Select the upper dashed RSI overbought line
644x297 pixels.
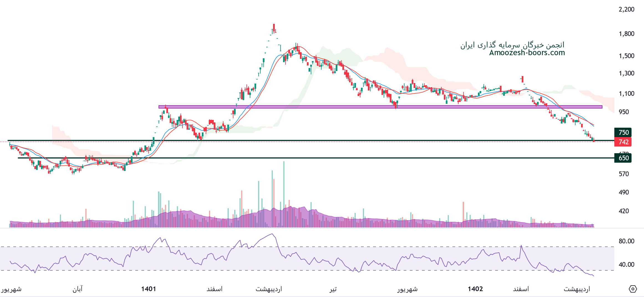click(x=305, y=247)
